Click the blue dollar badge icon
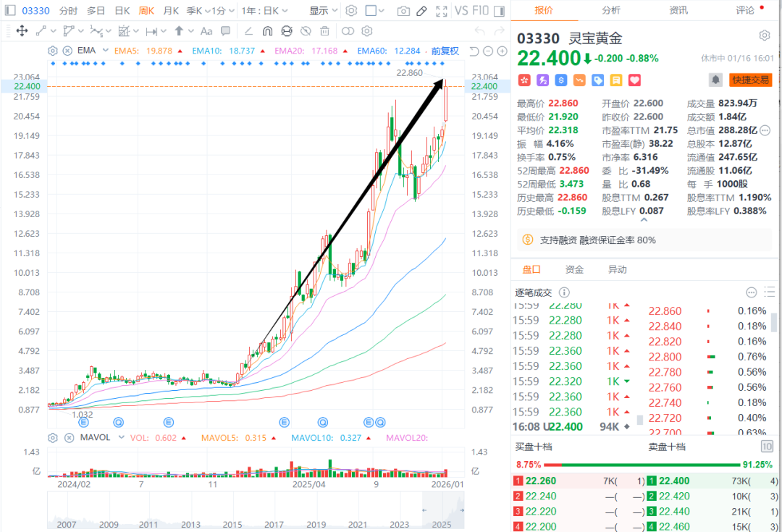The width and height of the screenshot is (782, 532). 561,80
